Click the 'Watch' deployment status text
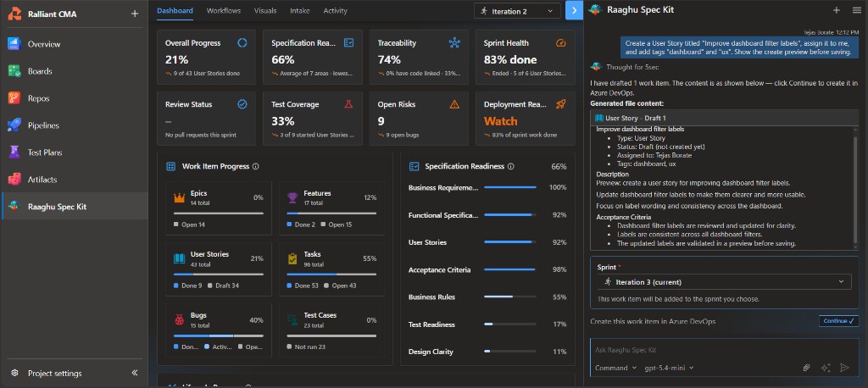 tap(500, 121)
